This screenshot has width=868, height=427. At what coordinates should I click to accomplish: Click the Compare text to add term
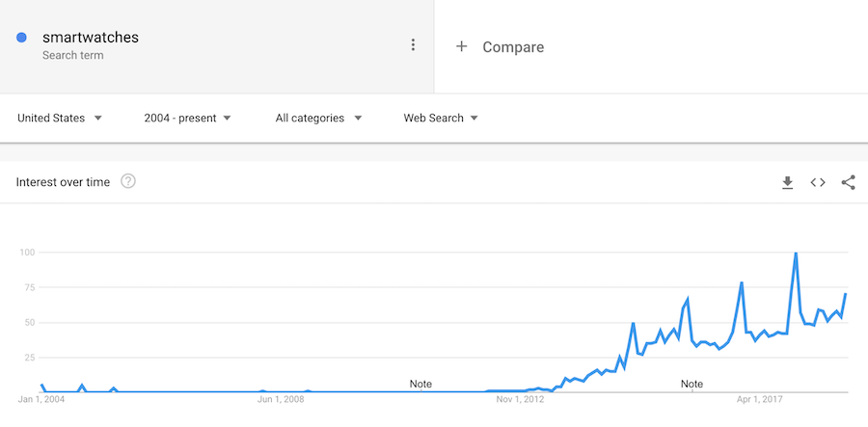pyautogui.click(x=513, y=46)
